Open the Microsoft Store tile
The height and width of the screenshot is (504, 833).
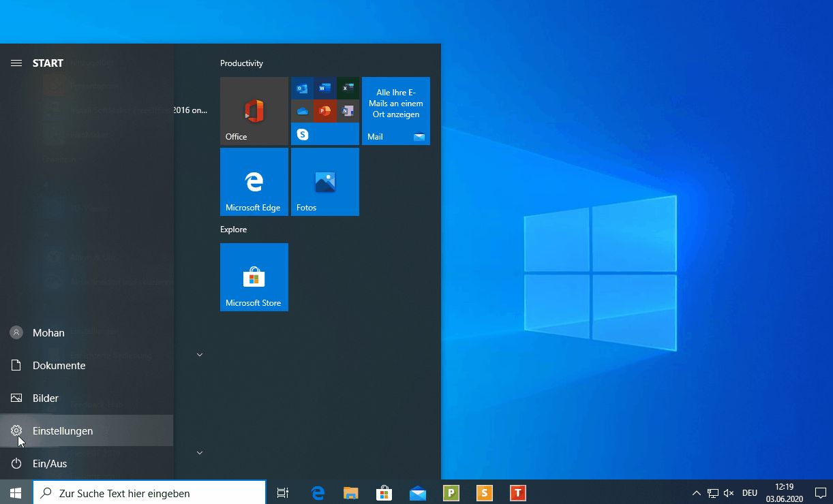254,277
